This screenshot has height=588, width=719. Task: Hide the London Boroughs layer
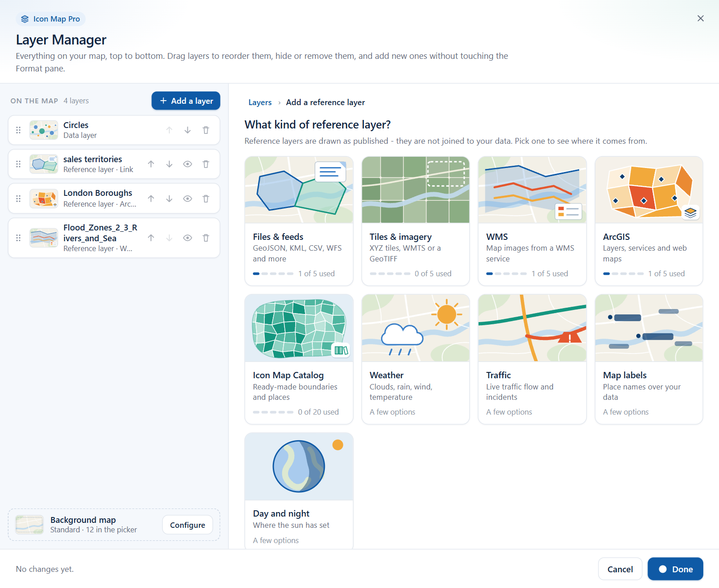pos(188,199)
